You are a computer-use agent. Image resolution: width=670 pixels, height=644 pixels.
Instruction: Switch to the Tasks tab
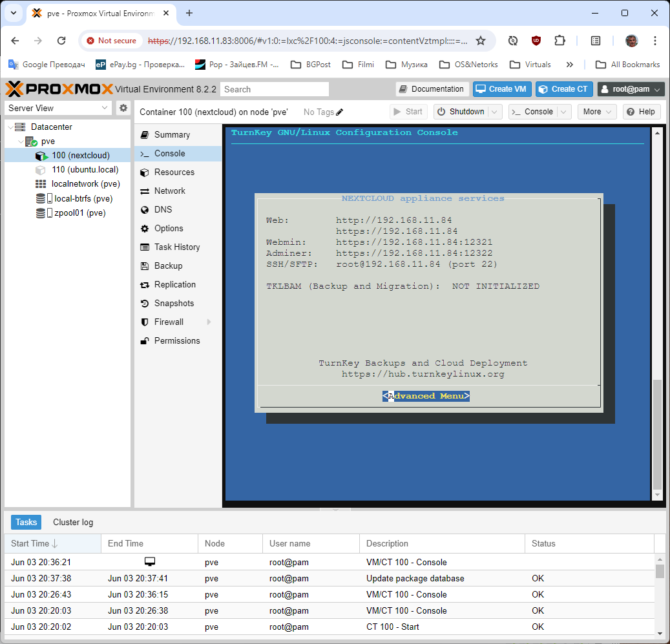(x=26, y=522)
